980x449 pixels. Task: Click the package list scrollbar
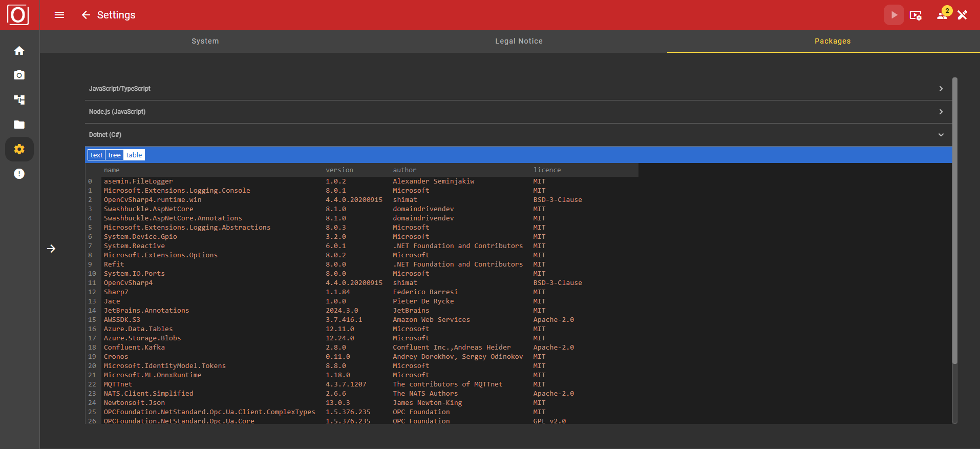point(954,220)
